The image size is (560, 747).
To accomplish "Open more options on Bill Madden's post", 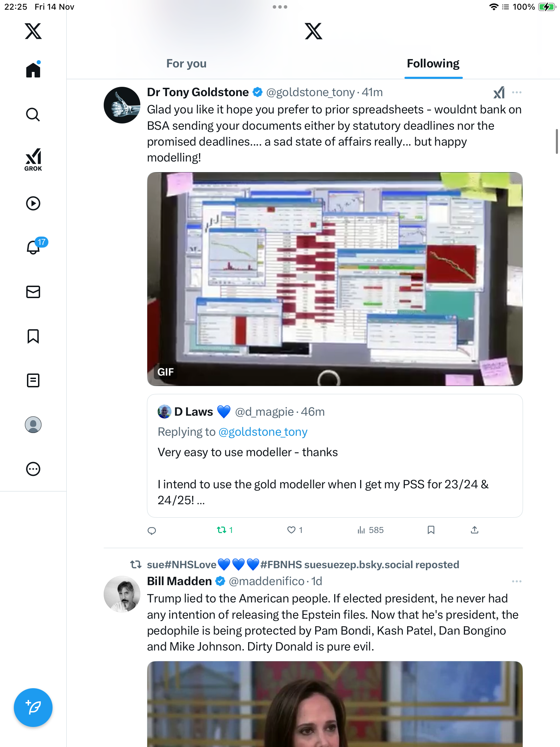I will tap(517, 581).
